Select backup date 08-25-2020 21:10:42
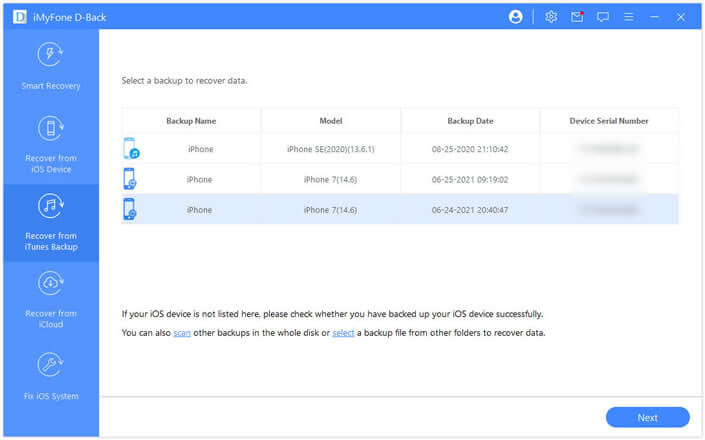Image resolution: width=705 pixels, height=440 pixels. [470, 149]
